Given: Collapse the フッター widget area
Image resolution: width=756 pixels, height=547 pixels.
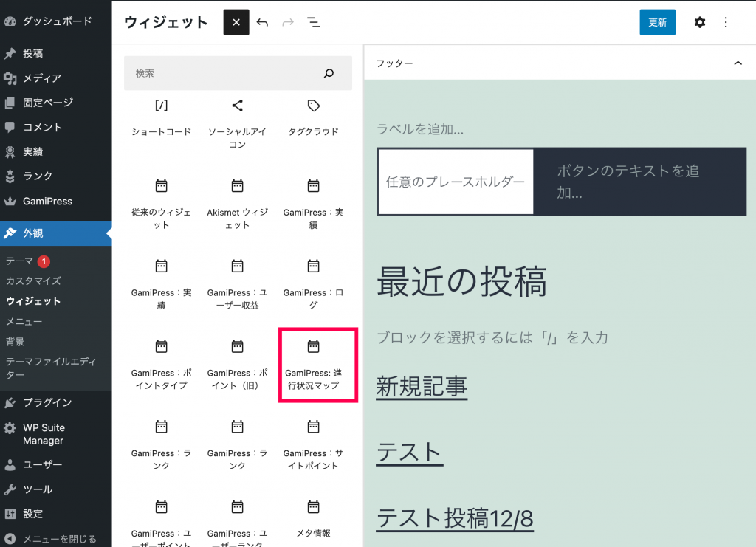Looking at the screenshot, I should point(738,63).
